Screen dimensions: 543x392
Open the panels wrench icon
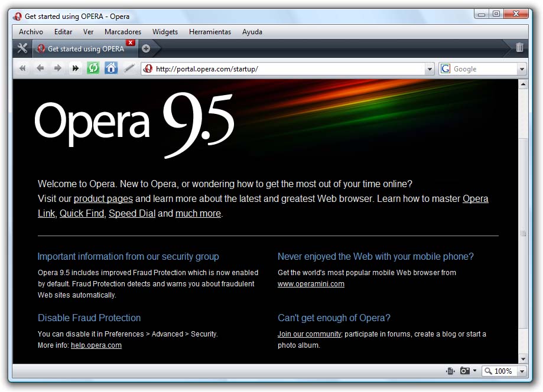click(x=22, y=48)
